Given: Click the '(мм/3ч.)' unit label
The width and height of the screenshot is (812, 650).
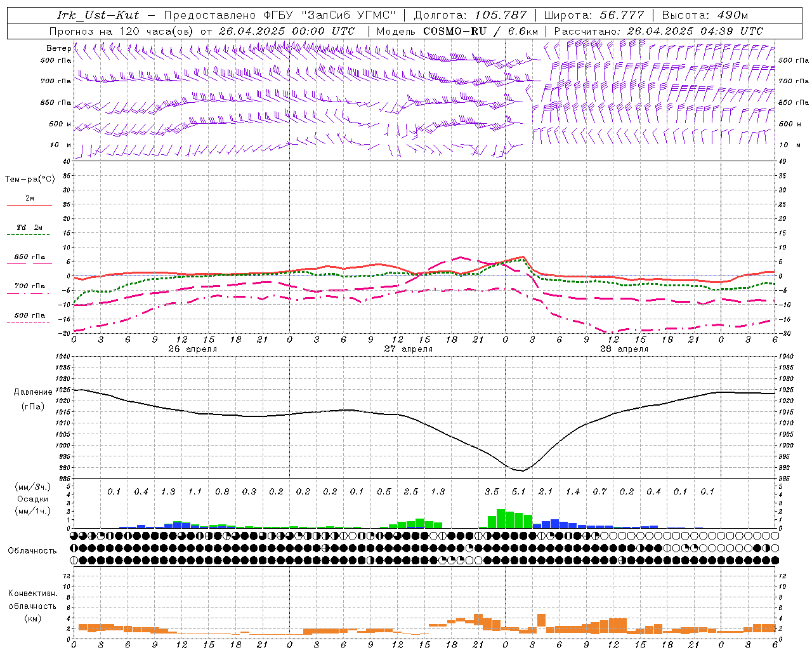Looking at the screenshot, I should 33,487.
